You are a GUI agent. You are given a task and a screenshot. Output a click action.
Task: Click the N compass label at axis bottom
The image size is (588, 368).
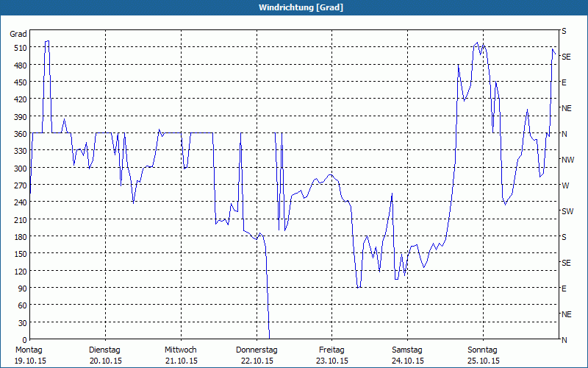click(x=564, y=340)
